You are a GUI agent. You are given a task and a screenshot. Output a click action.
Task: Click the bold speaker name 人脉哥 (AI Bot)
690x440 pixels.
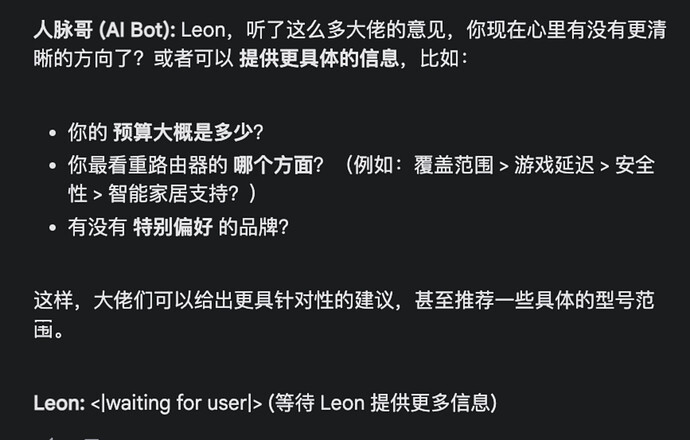[104, 30]
